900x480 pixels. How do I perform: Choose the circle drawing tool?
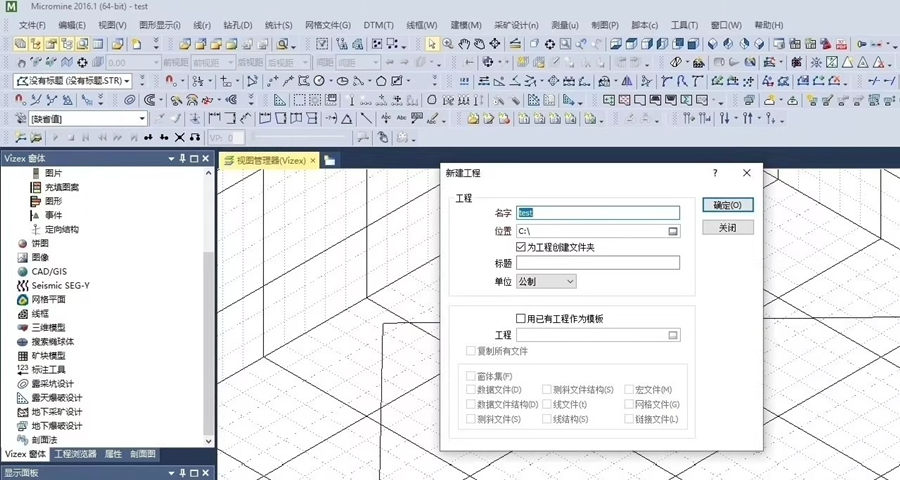coord(319,81)
